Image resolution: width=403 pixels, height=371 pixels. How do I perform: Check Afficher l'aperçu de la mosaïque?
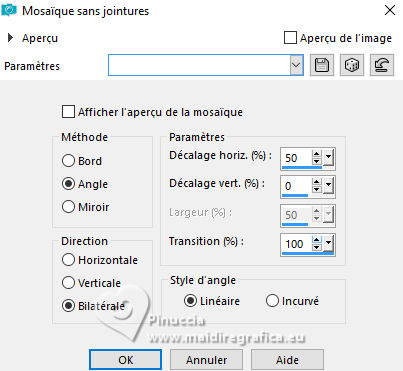68,112
